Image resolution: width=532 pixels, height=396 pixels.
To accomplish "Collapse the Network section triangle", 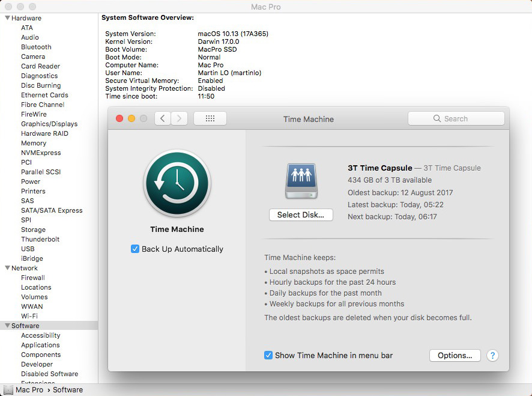I will 7,267.
